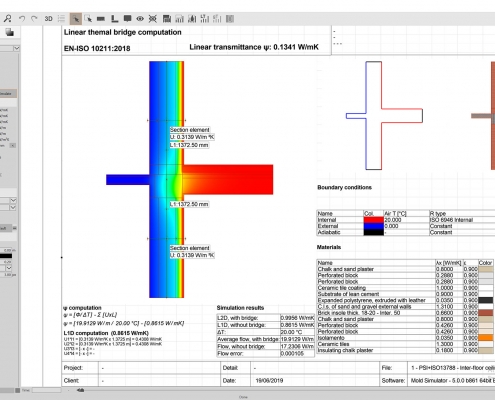Undo the last action
Viewport: 495px width, 400px height.
click(22, 19)
